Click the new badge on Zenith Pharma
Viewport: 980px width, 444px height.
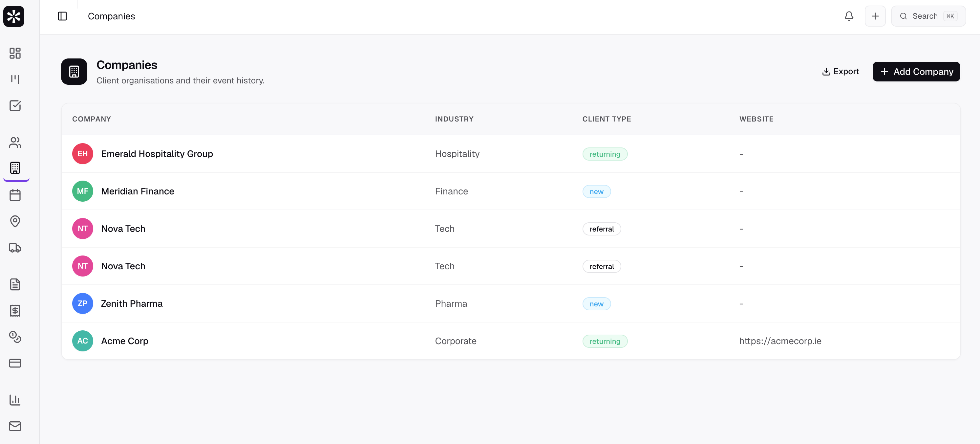coord(596,303)
